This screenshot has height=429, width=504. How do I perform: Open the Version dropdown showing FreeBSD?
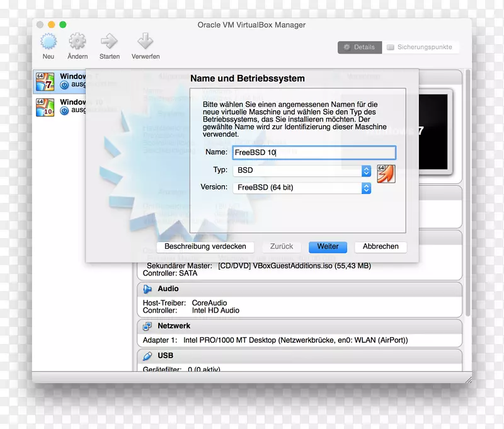(x=302, y=188)
